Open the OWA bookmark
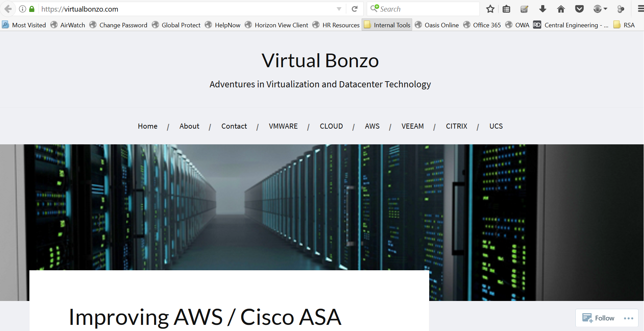The image size is (644, 331). pos(517,25)
